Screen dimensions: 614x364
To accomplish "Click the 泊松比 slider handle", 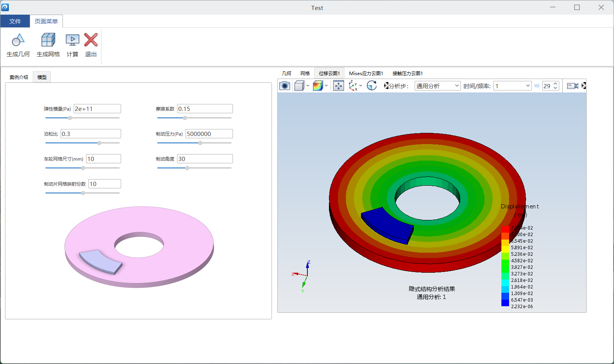I will [99, 143].
